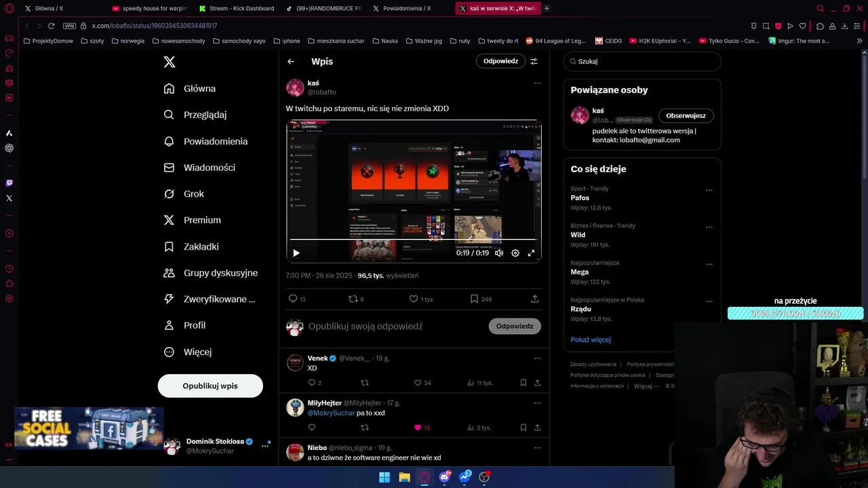The height and width of the screenshot is (488, 868).
Task: Open Grok from sidebar
Action: click(x=184, y=194)
